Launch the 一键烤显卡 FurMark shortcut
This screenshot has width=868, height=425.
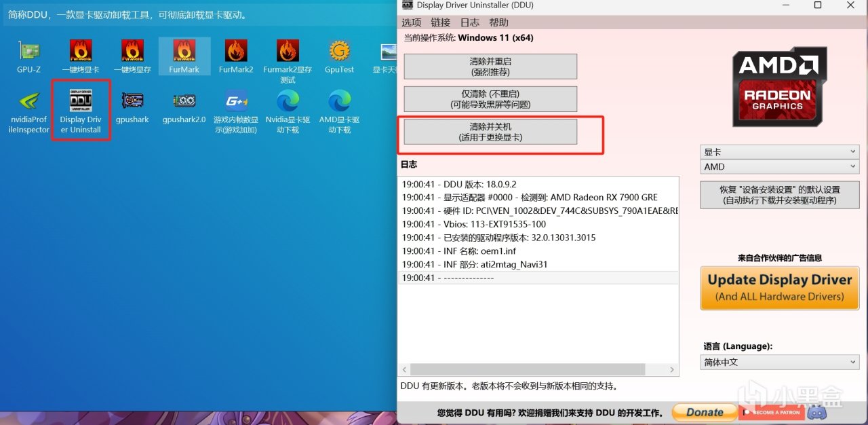point(81,56)
